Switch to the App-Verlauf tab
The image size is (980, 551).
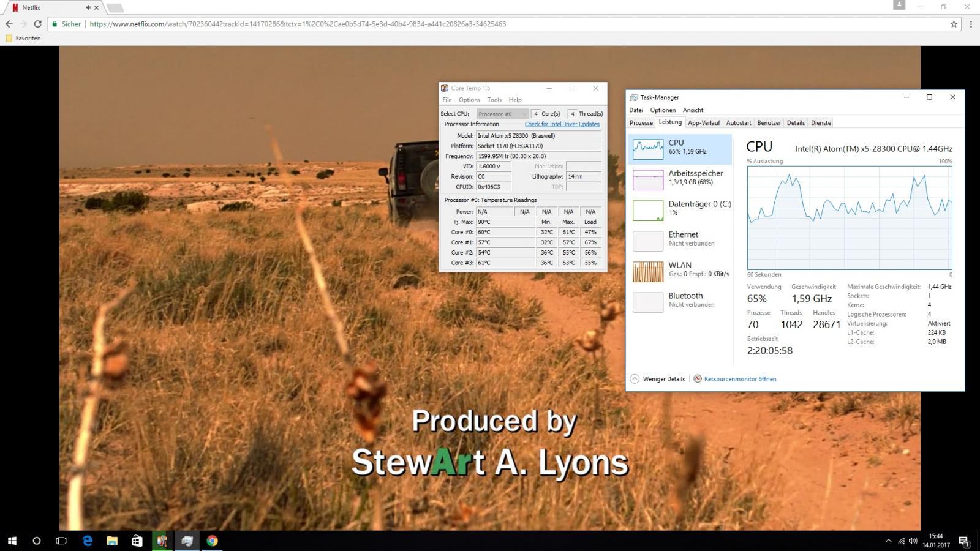704,123
